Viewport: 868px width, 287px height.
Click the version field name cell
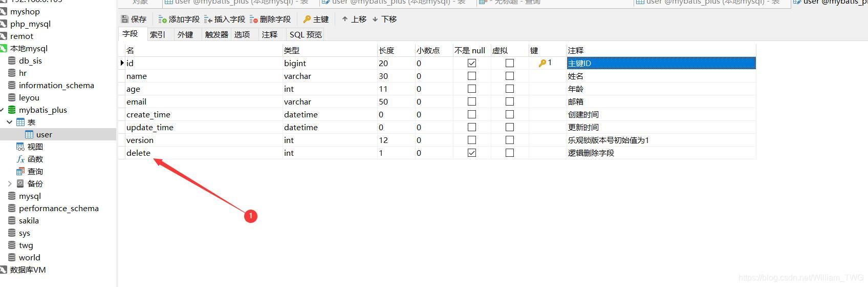coord(204,140)
